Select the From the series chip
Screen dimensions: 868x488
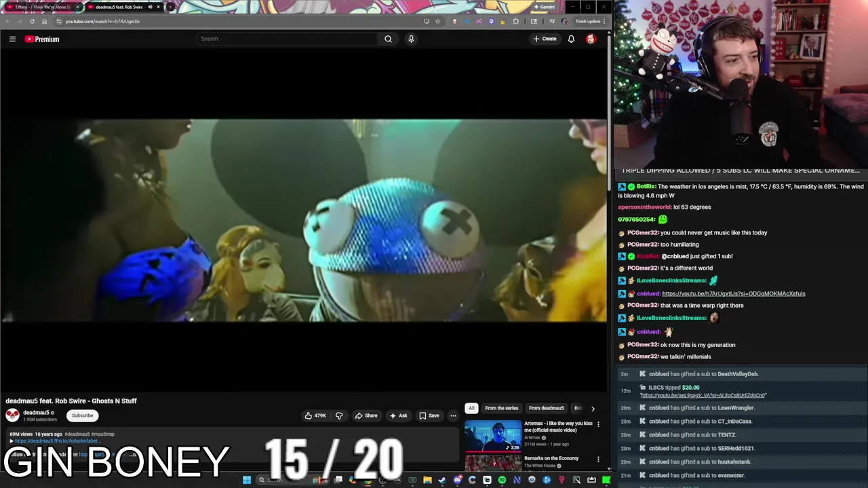point(501,408)
